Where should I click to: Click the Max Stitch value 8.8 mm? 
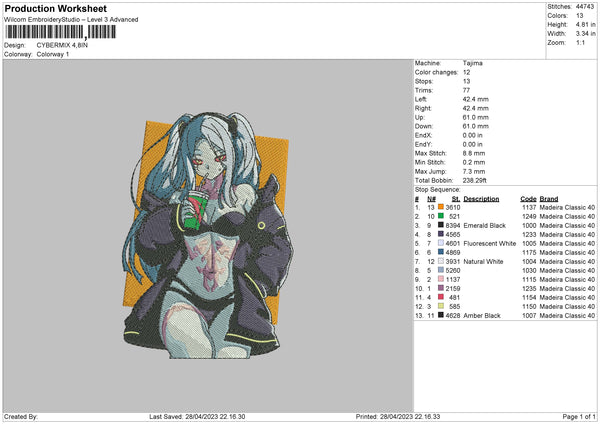point(474,153)
